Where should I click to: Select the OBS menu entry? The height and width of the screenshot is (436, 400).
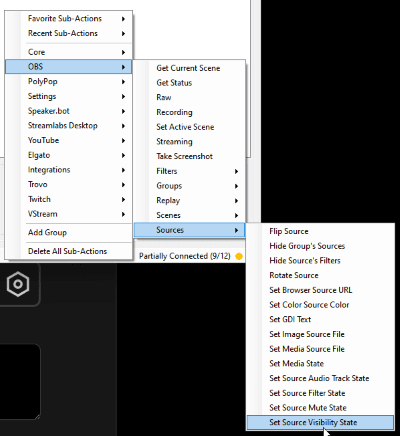click(68, 67)
